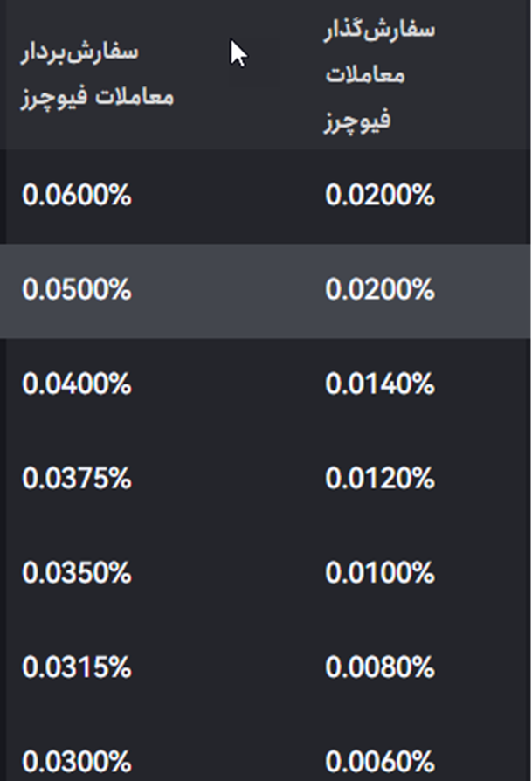Select the 0.0500% taker fee cell
This screenshot has height=781, width=532.
coord(77,289)
